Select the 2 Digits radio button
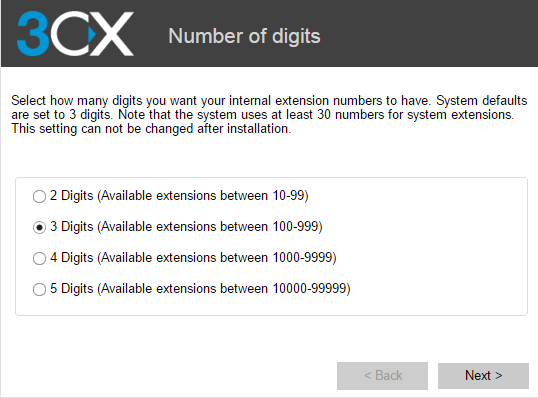This screenshot has height=398, width=538. click(x=39, y=197)
